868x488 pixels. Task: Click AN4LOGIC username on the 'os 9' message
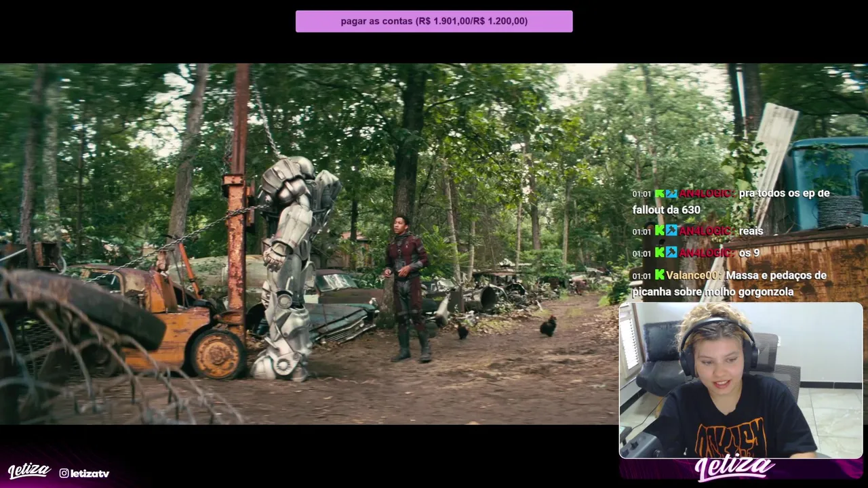707,253
